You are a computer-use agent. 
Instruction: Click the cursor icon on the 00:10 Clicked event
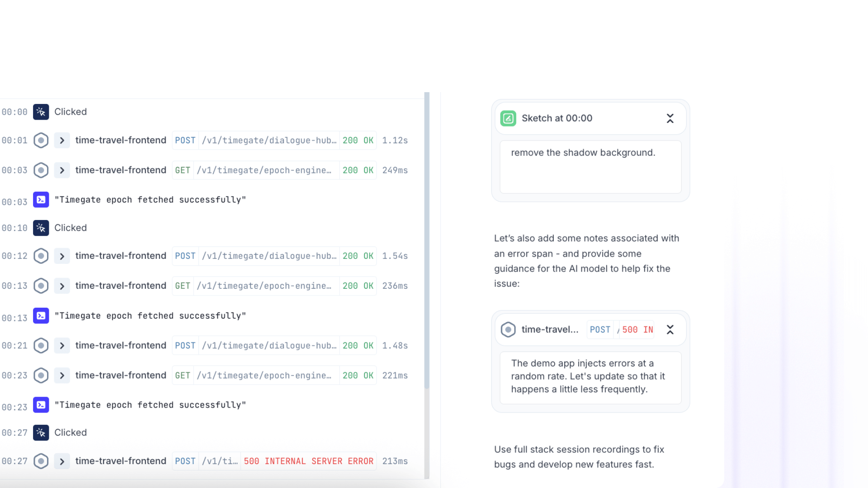pyautogui.click(x=41, y=228)
